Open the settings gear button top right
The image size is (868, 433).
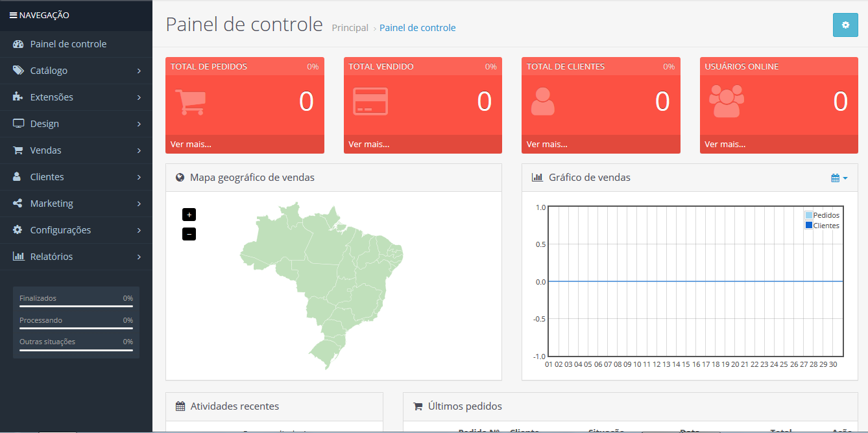[845, 25]
